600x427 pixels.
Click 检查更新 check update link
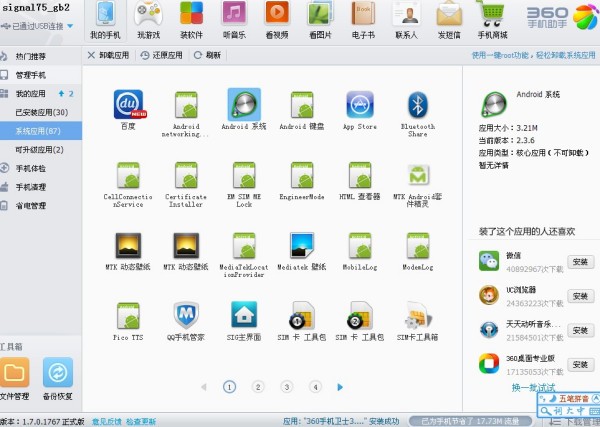(x=141, y=421)
